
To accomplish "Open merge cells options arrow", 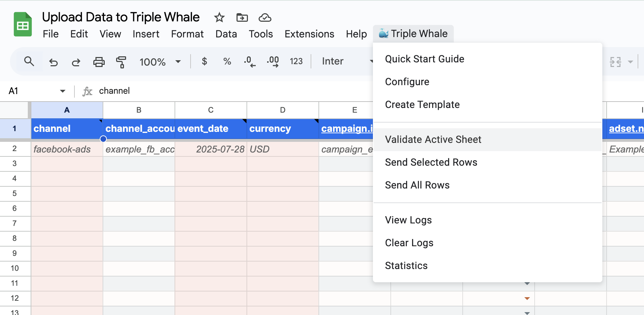I will tap(630, 62).
